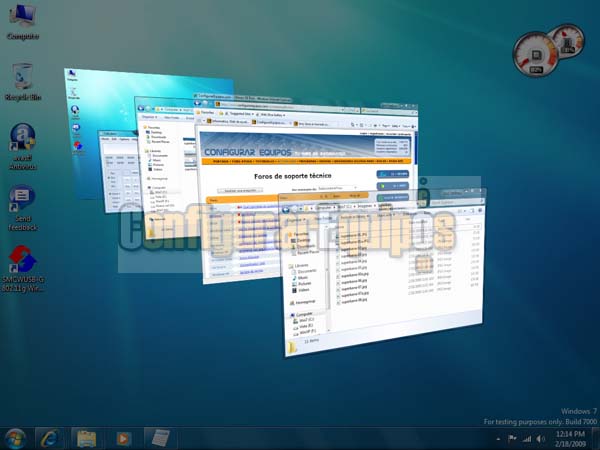Screen dimensions: 600x450
Task: Go back in the Internet Explorer window
Action: [197, 103]
